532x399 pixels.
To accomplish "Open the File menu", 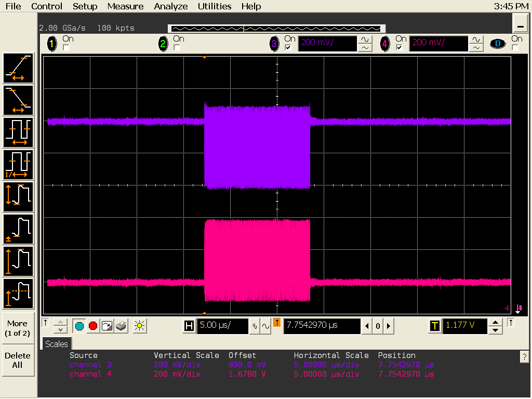I will click(13, 6).
